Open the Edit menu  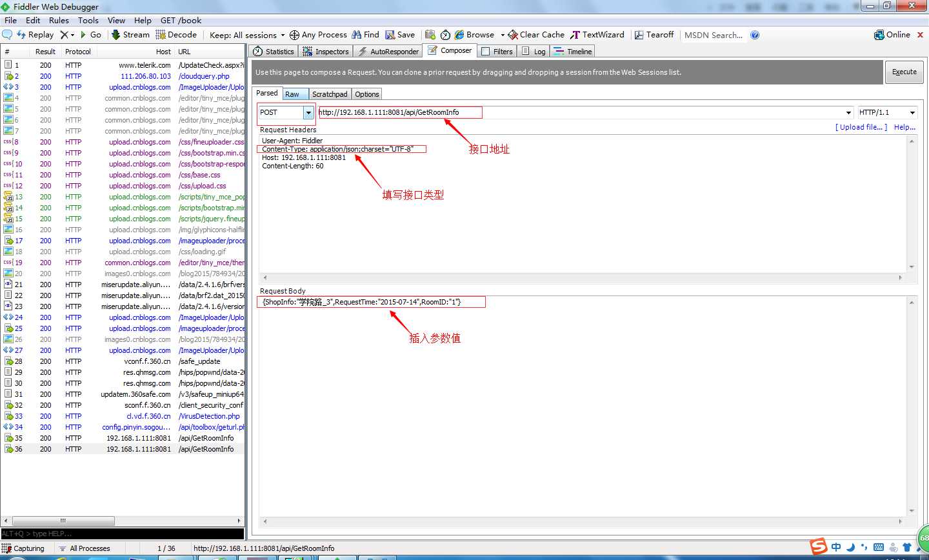click(33, 20)
